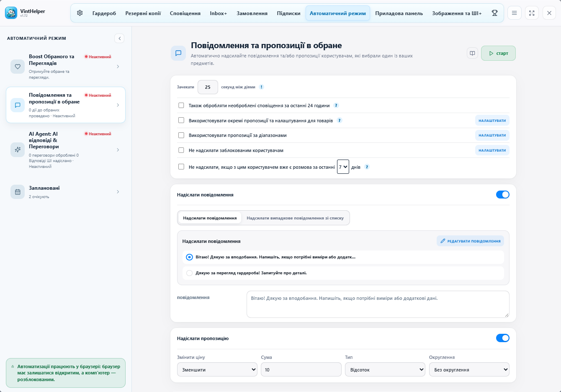Image resolution: width=561 pixels, height=392 pixels.
Task: Open the book documentation icon
Action: 472,53
